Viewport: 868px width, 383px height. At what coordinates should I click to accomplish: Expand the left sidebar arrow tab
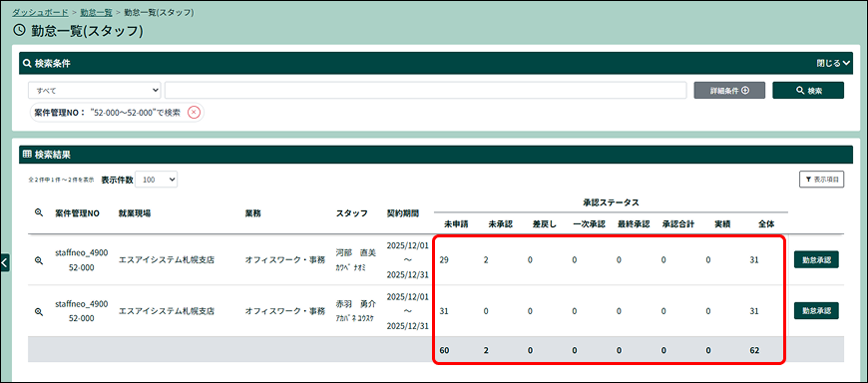point(4,262)
